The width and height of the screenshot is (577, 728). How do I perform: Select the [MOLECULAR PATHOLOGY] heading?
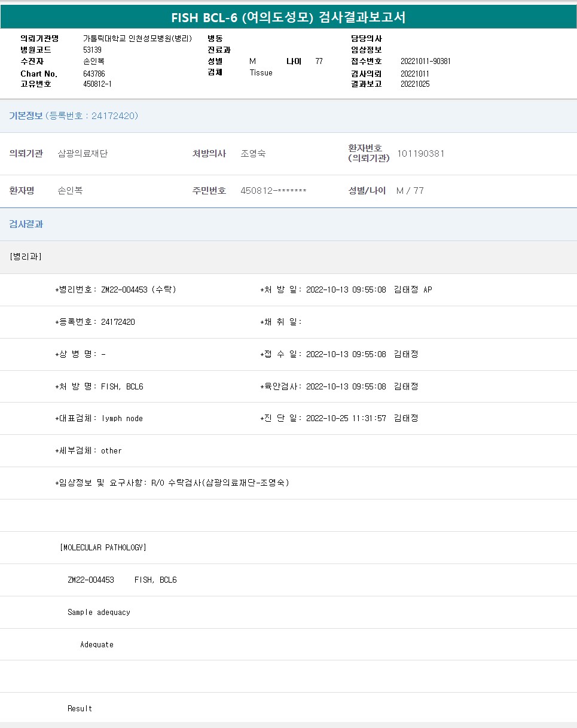click(x=103, y=547)
